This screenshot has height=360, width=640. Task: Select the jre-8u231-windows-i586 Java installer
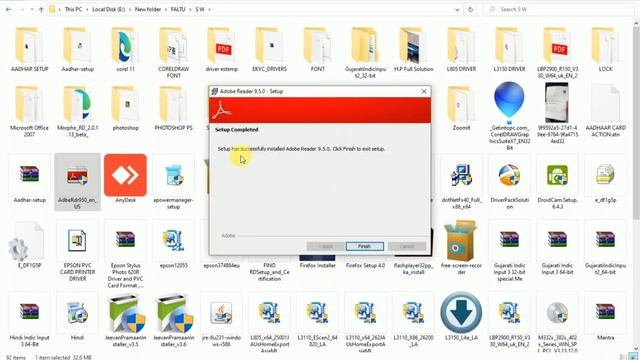click(x=222, y=320)
